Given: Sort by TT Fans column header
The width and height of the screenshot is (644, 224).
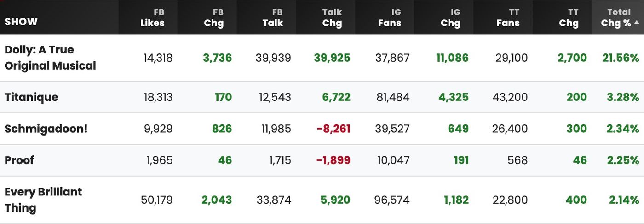Looking at the screenshot, I should pyautogui.click(x=508, y=18).
